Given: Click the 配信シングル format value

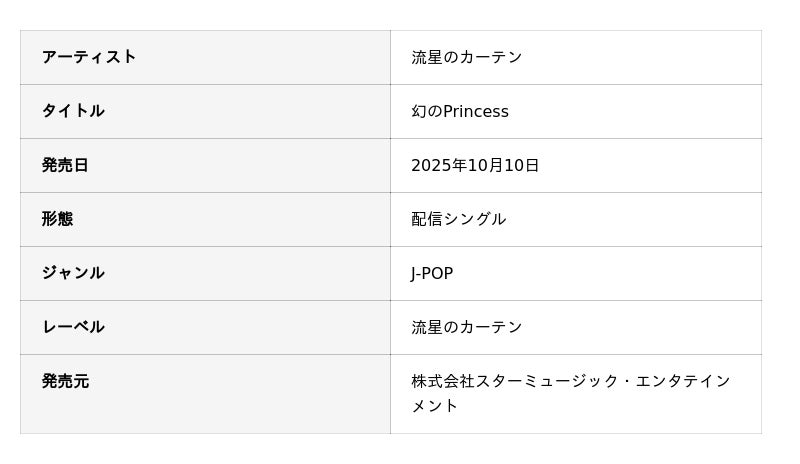Looking at the screenshot, I should (458, 219).
